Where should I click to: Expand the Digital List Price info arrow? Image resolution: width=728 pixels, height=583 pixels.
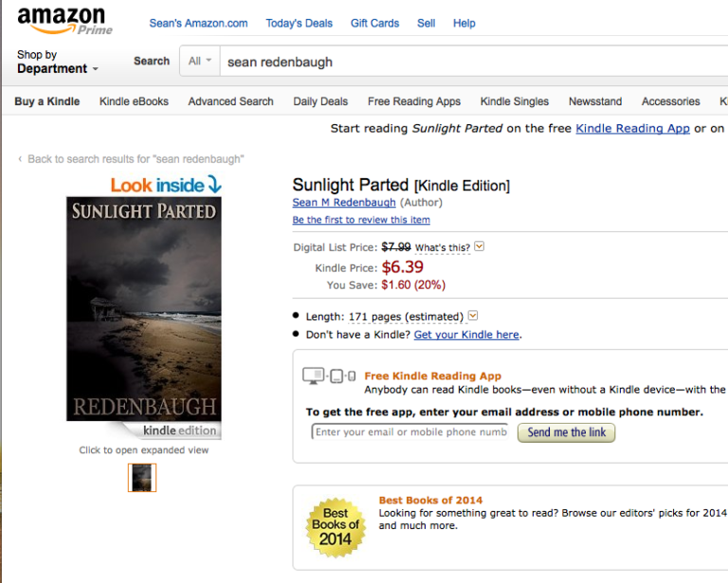tap(479, 247)
